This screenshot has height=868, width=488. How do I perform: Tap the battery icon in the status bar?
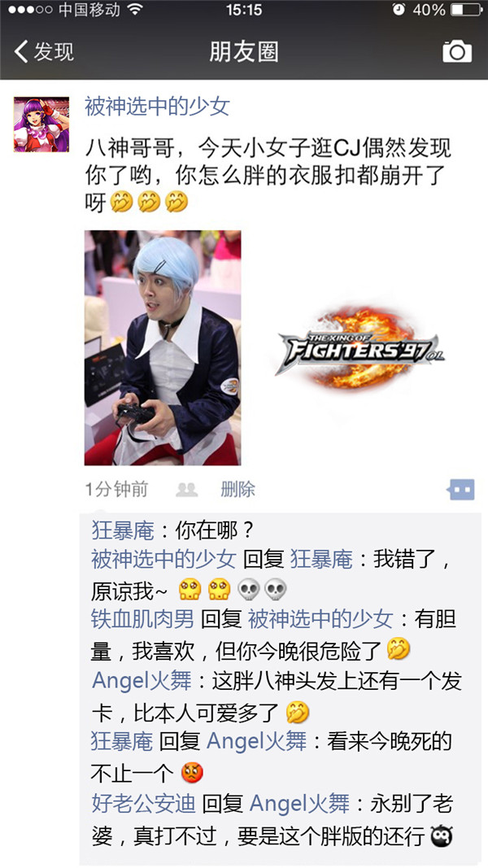(466, 10)
